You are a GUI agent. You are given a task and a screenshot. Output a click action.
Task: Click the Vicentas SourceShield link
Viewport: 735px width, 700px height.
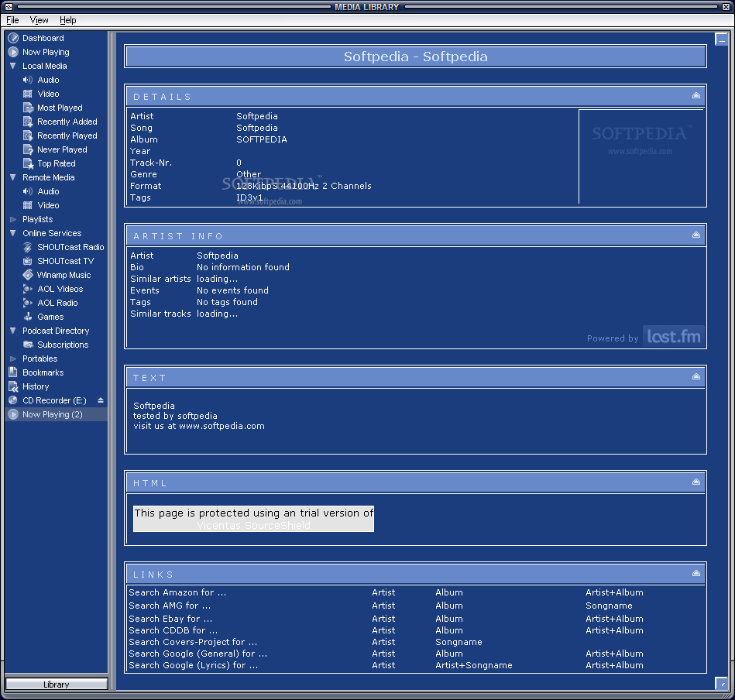(x=253, y=525)
